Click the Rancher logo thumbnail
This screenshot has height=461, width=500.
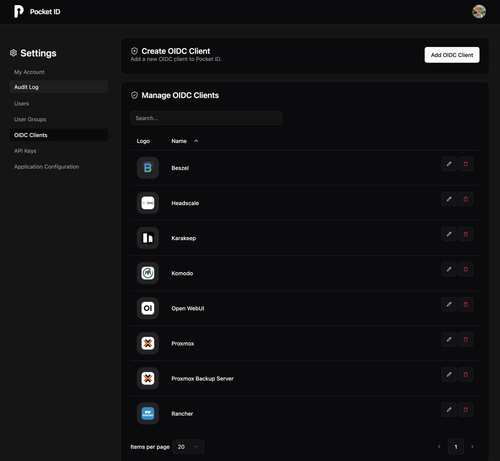148,413
